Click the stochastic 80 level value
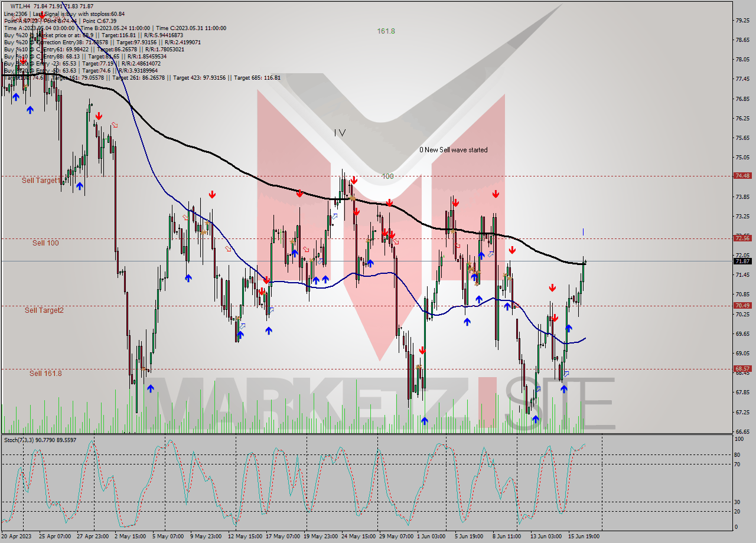 click(x=737, y=454)
